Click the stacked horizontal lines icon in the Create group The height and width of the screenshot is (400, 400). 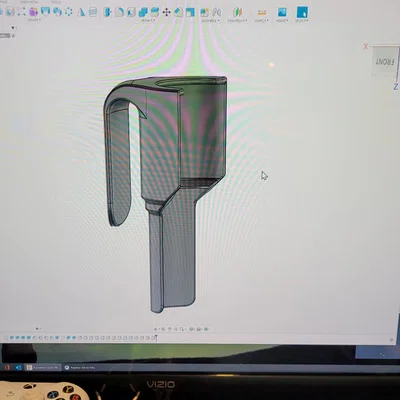point(93,12)
